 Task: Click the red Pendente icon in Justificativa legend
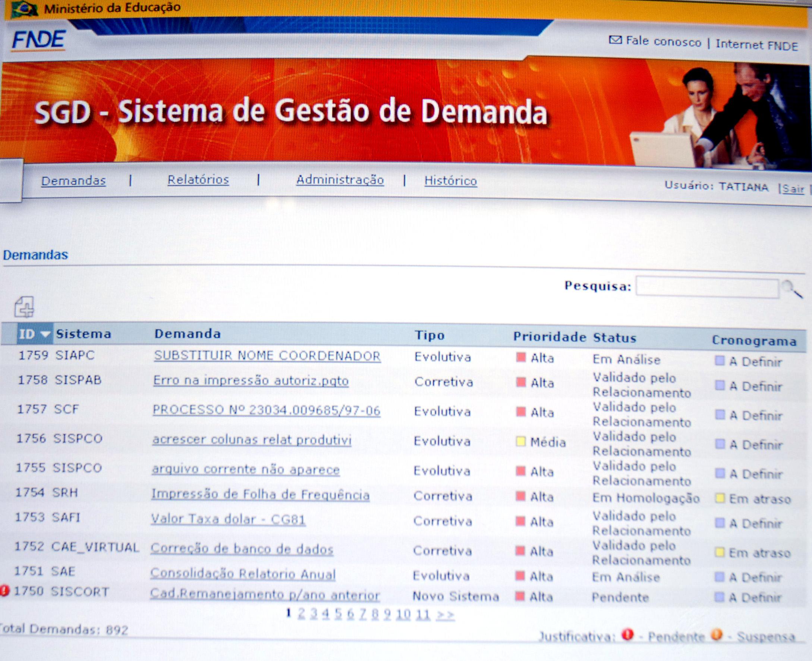coord(627,635)
